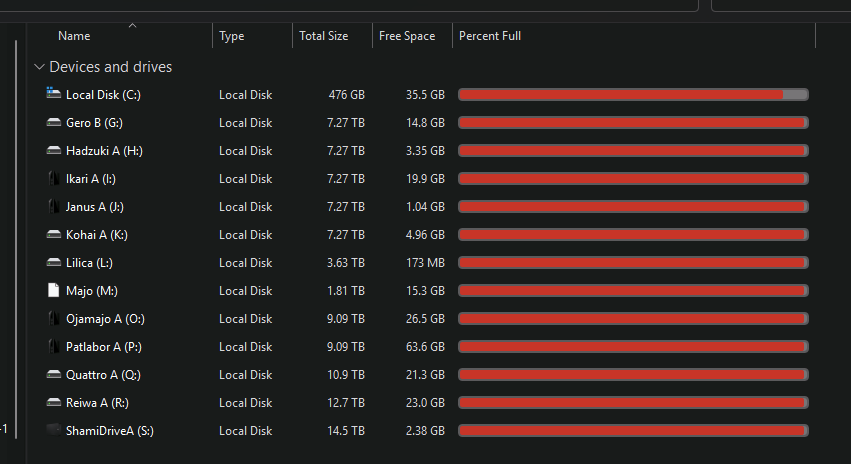Viewport: 851px width, 464px height.
Task: Click the Ojamajo A (O:) drive icon
Action: pyautogui.click(x=53, y=318)
